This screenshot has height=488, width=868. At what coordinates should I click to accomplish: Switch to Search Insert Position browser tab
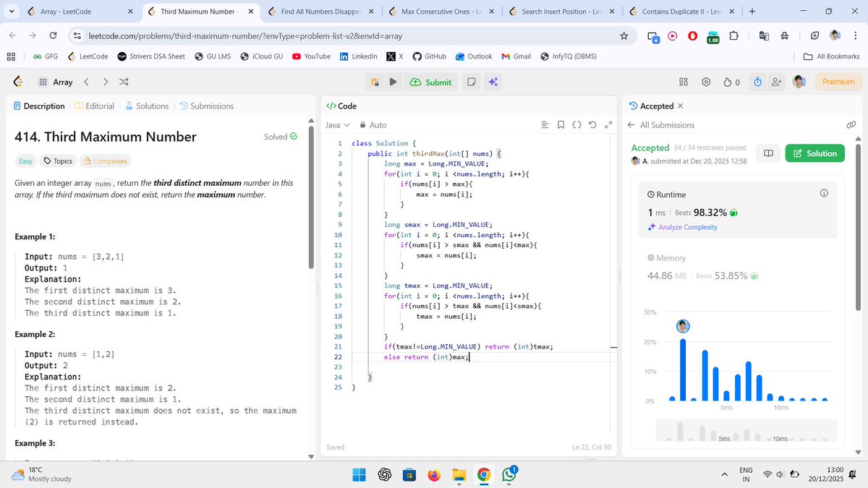(561, 12)
